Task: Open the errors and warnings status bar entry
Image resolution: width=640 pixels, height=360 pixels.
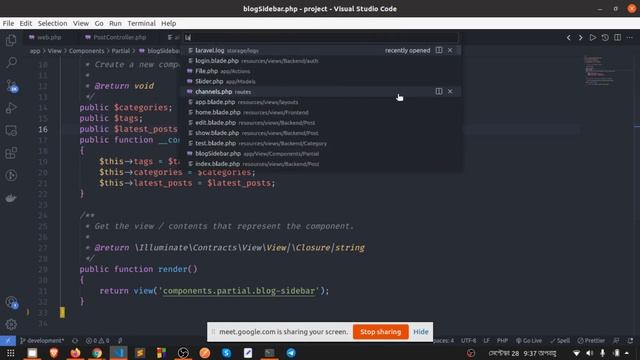Action: [x=98, y=340]
